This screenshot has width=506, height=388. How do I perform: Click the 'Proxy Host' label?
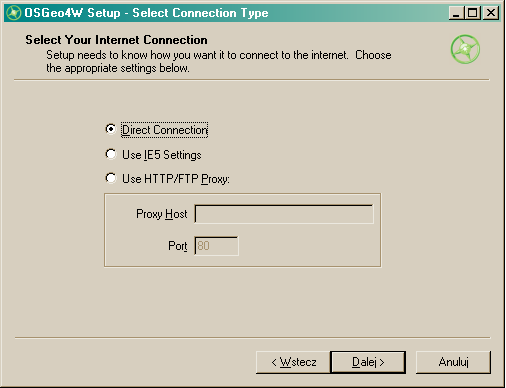click(162, 214)
